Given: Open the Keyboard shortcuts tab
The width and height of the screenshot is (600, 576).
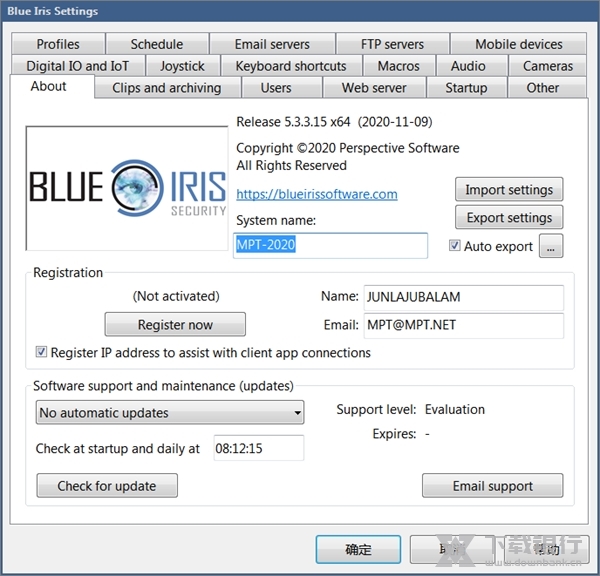Looking at the screenshot, I should 291,66.
